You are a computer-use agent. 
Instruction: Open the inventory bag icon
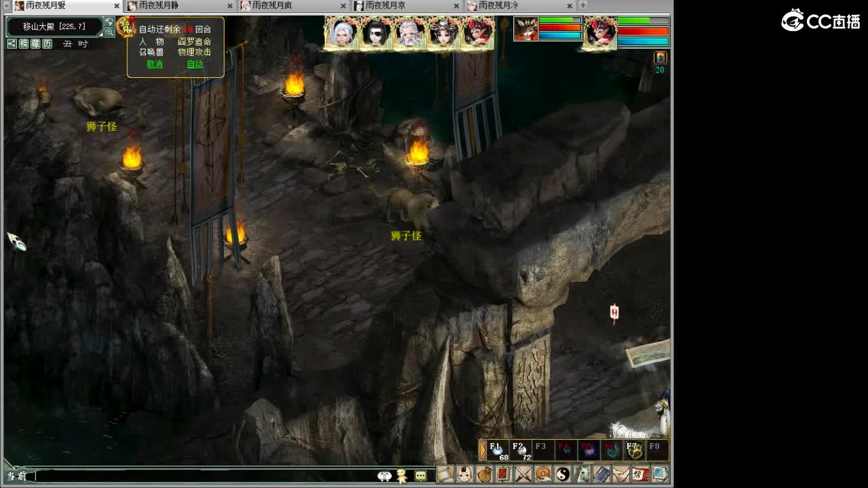484,474
